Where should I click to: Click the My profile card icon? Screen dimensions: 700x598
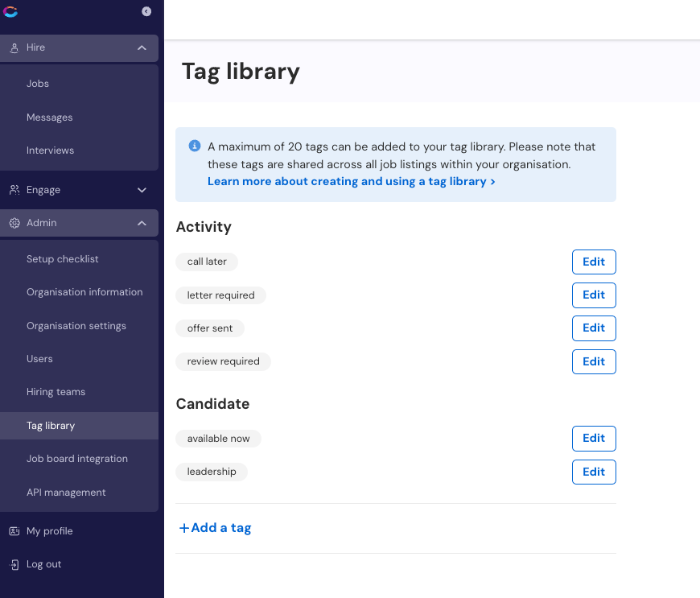14,531
